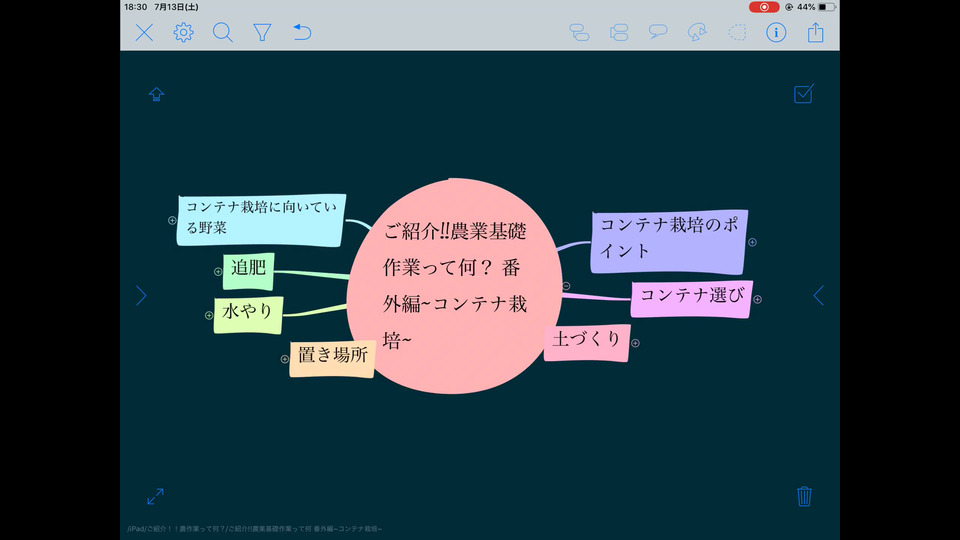Add a sibling node via toolbar

pyautogui.click(x=619, y=32)
